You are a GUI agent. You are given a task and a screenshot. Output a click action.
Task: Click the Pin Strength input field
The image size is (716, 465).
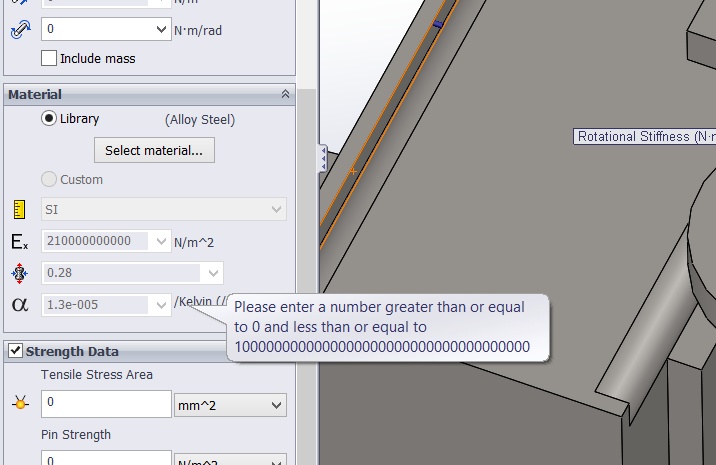click(106, 458)
